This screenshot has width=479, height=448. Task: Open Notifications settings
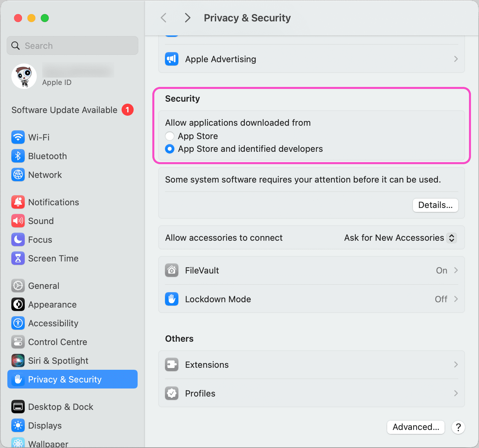tap(53, 202)
